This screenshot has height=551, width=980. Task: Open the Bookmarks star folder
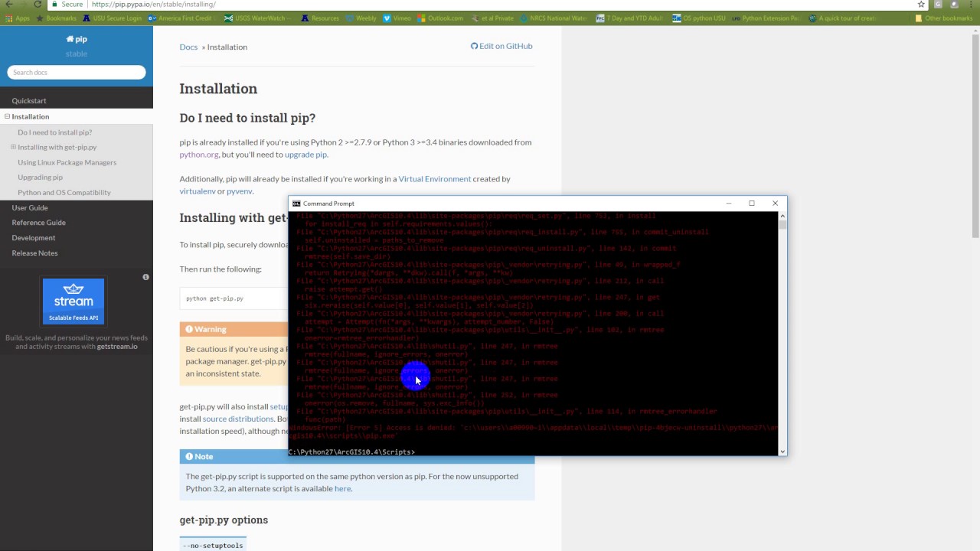coord(57,18)
